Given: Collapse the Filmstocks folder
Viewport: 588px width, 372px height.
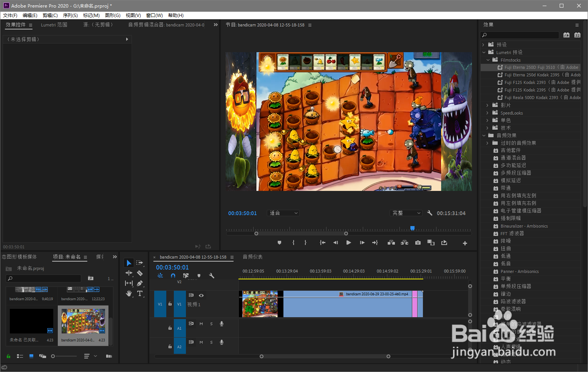Looking at the screenshot, I should [488, 60].
